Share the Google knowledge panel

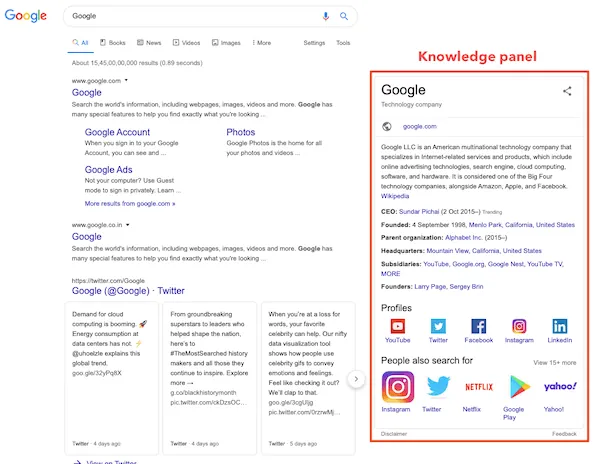567,91
